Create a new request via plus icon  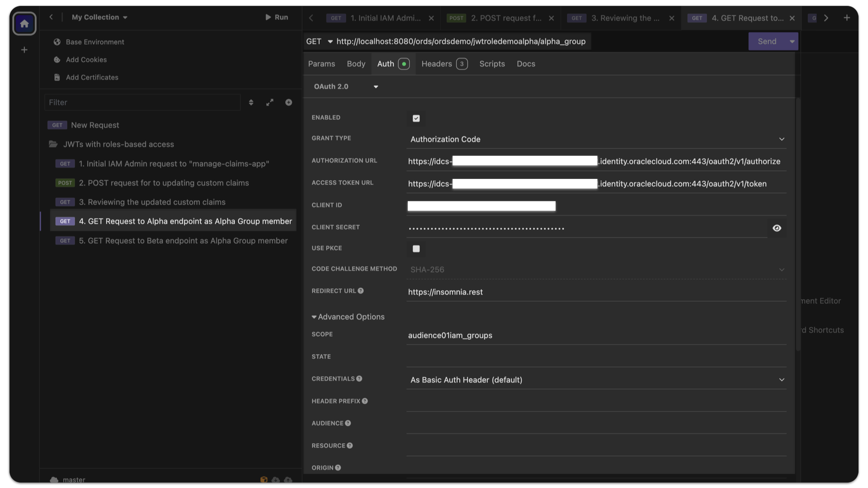[289, 102]
